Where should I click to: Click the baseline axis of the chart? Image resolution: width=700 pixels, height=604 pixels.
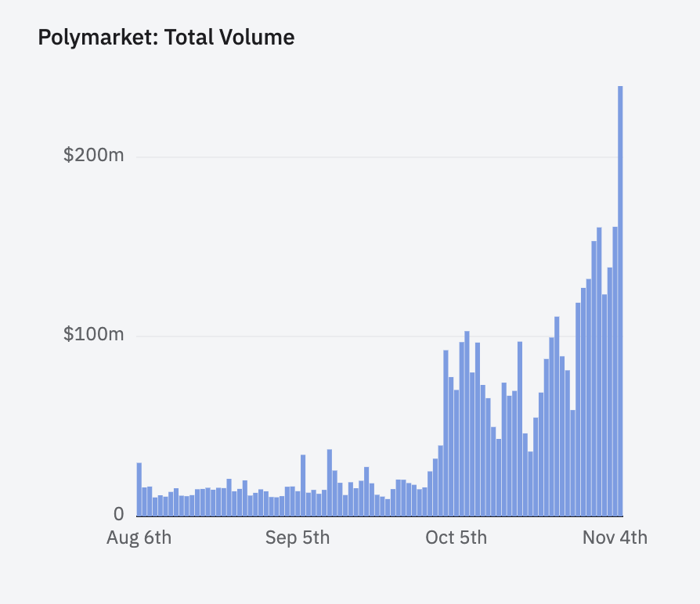(x=376, y=516)
